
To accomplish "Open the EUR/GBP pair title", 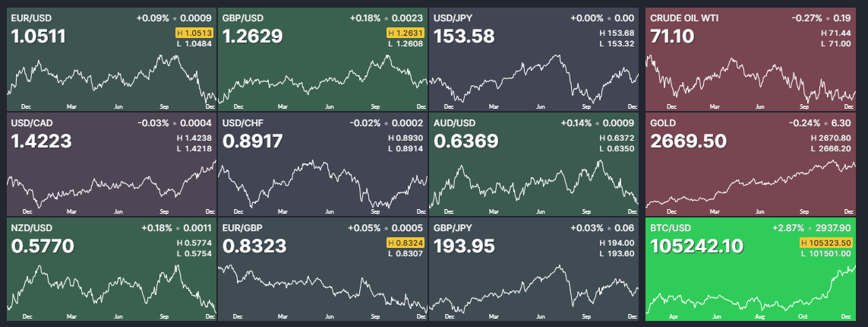I will 241,227.
